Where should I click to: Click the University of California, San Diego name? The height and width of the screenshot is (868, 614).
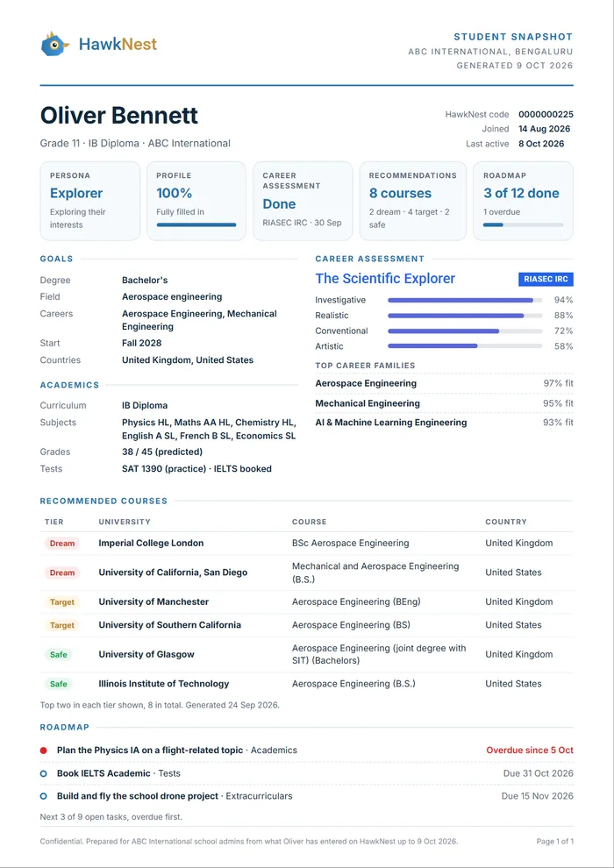[173, 573]
